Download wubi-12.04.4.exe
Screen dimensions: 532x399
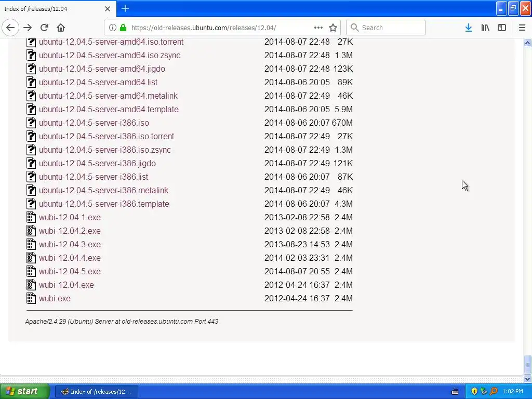[70, 258]
